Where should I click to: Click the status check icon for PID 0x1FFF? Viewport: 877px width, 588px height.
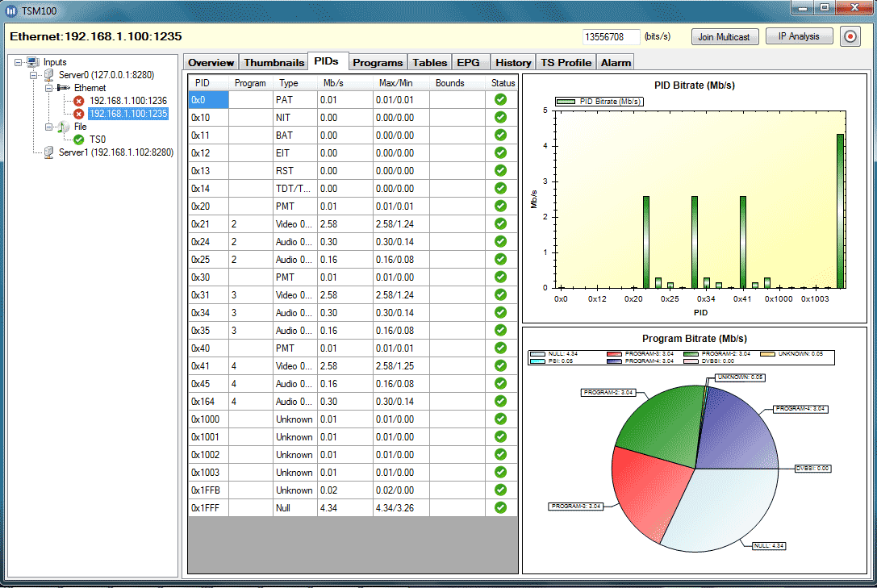point(500,508)
